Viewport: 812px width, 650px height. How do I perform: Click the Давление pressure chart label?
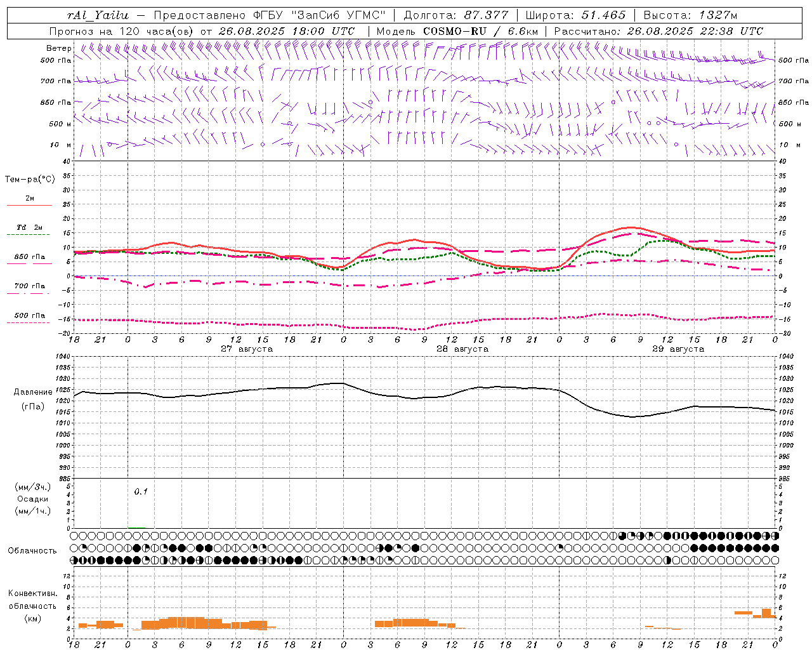click(x=33, y=392)
